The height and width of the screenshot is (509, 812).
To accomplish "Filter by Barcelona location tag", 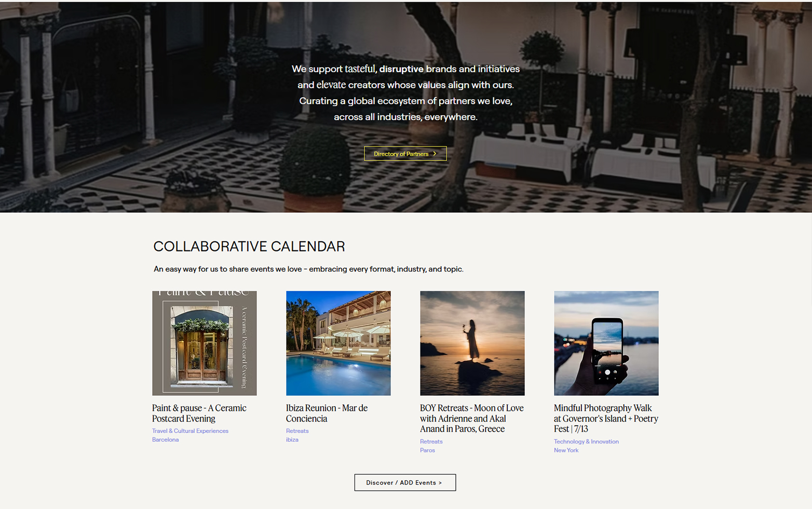I will 165,440.
